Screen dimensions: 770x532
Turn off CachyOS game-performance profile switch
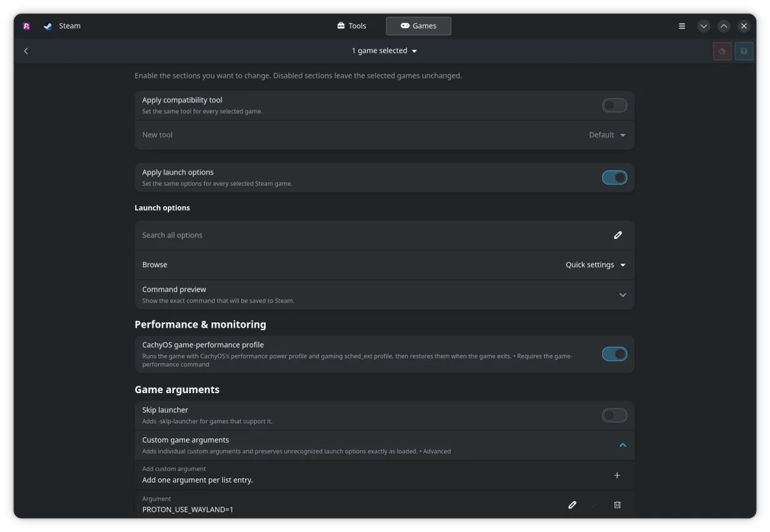[615, 354]
